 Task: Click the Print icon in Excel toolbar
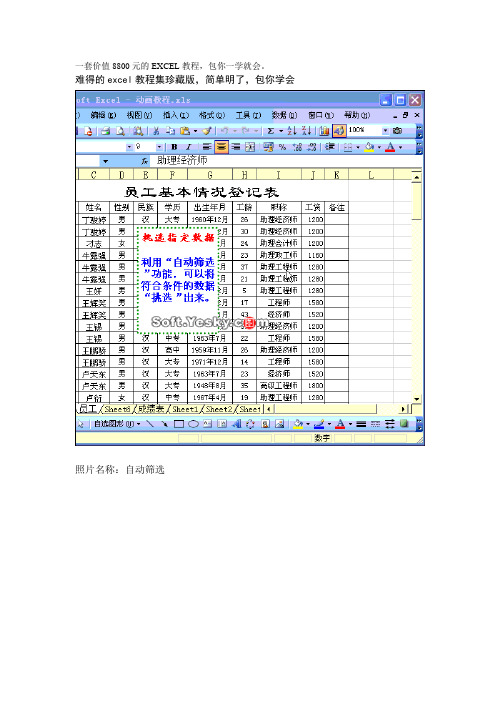tap(106, 131)
